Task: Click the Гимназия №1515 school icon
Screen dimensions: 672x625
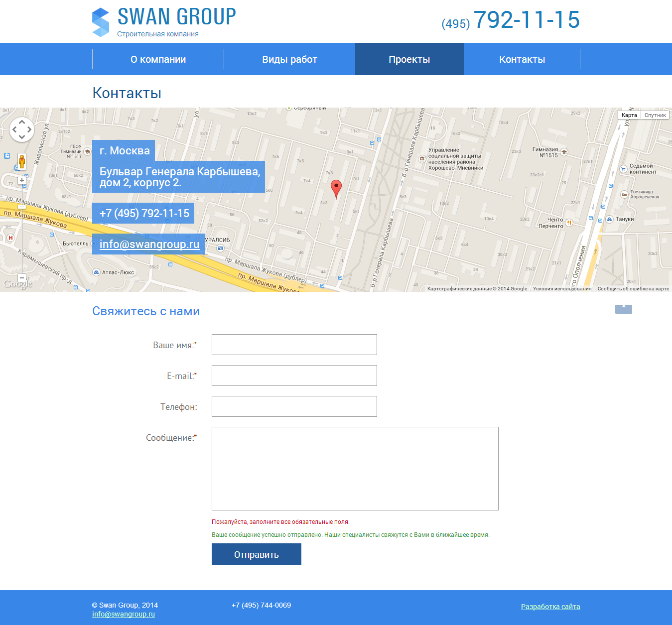Action: [x=564, y=152]
